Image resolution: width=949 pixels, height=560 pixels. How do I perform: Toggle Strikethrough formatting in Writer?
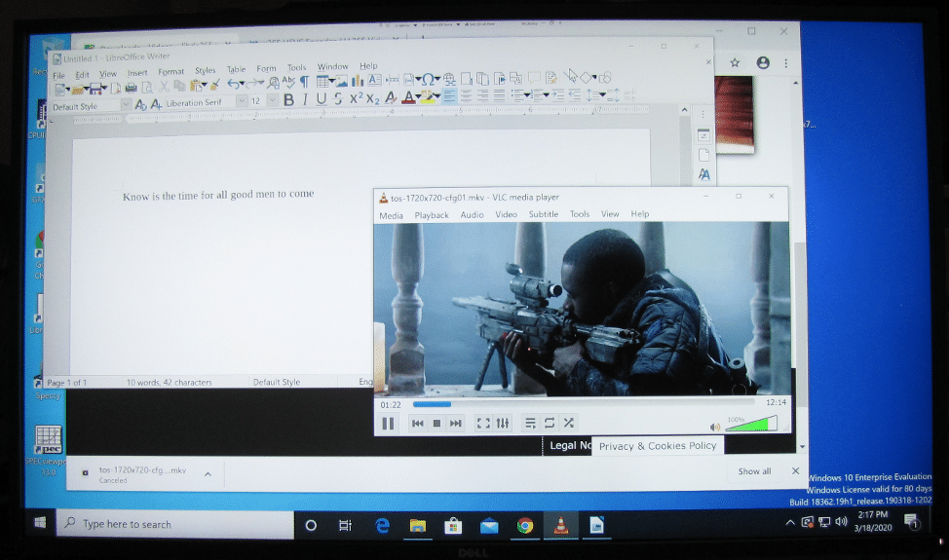(x=338, y=98)
